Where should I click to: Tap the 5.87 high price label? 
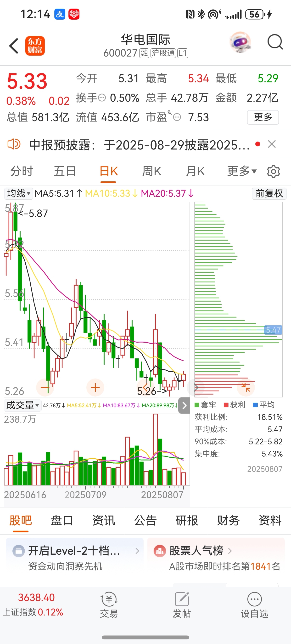click(33, 213)
